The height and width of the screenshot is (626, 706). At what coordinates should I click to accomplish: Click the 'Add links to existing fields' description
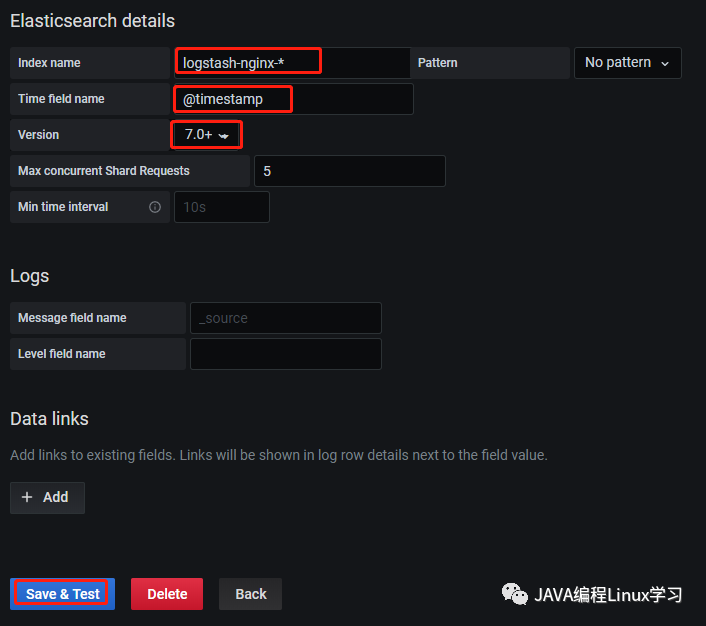[279, 455]
